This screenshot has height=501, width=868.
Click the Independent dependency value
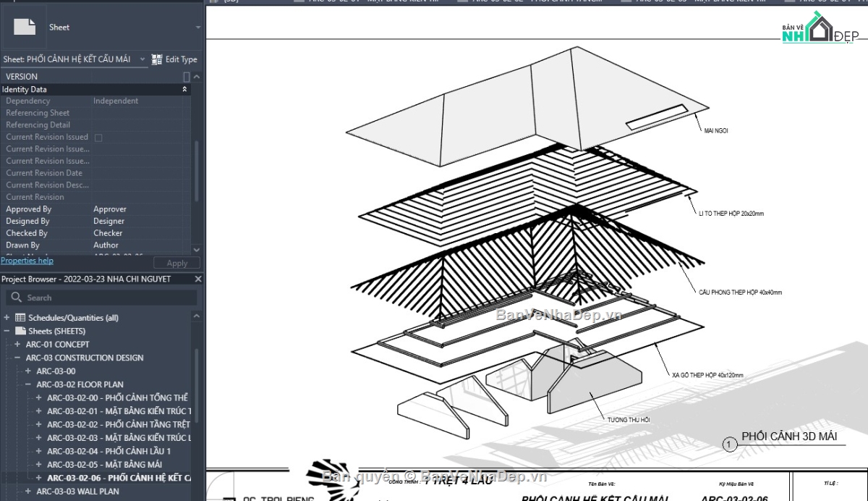pos(116,101)
